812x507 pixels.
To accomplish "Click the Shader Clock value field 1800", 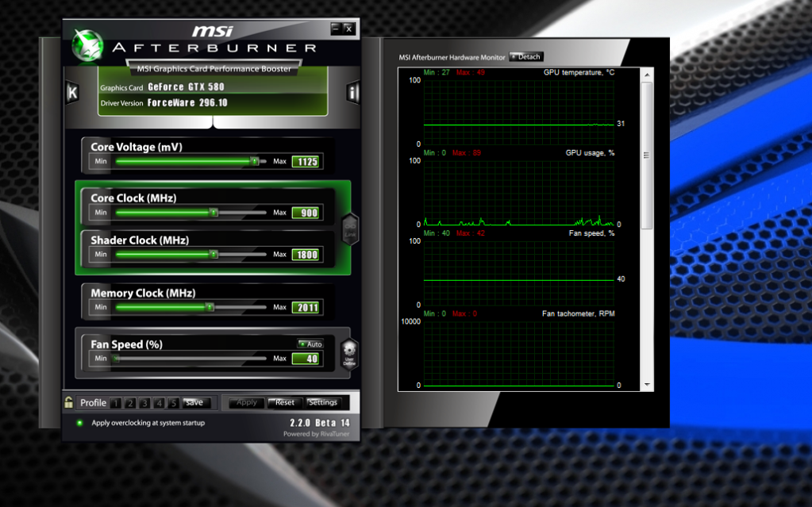I will pos(307,255).
